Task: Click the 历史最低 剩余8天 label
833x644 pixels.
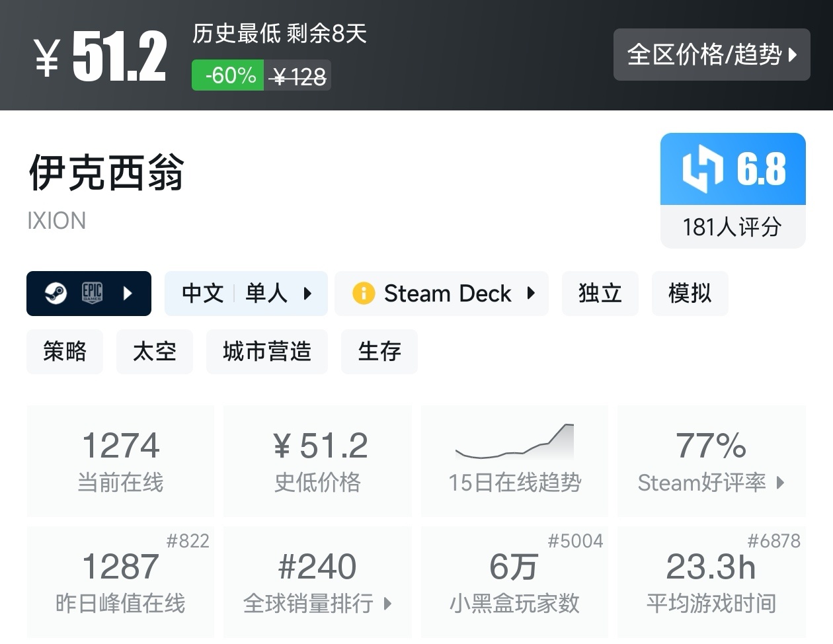Action: (280, 33)
